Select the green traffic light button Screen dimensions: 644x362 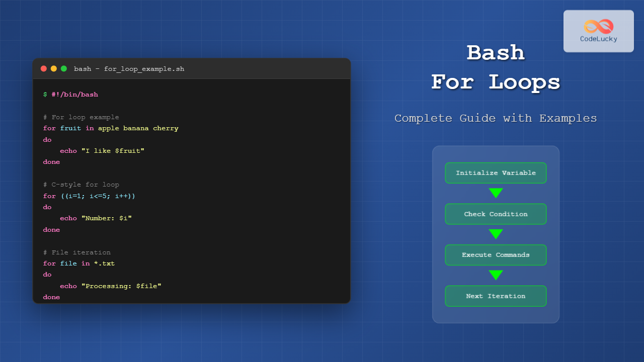tap(63, 68)
